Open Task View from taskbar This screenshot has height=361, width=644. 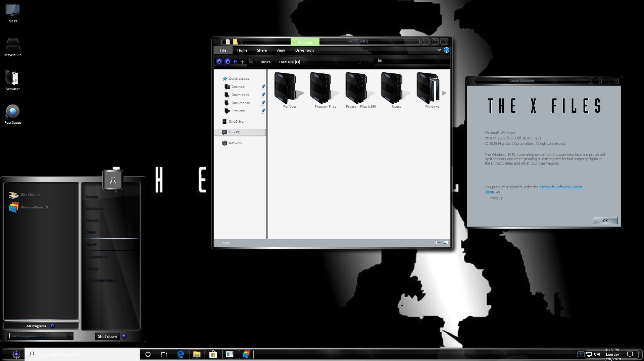tap(164, 354)
